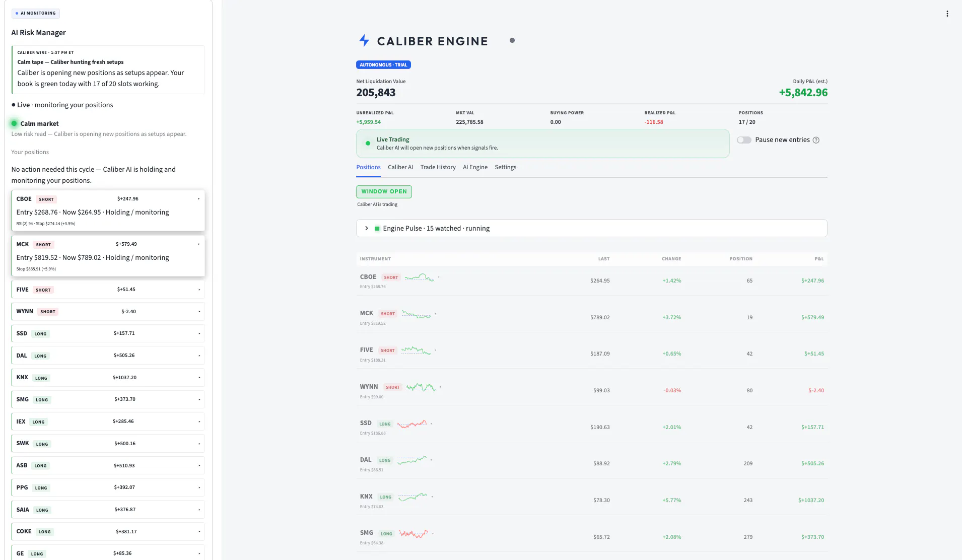Switch to the Caliber AI tab

coord(400,167)
